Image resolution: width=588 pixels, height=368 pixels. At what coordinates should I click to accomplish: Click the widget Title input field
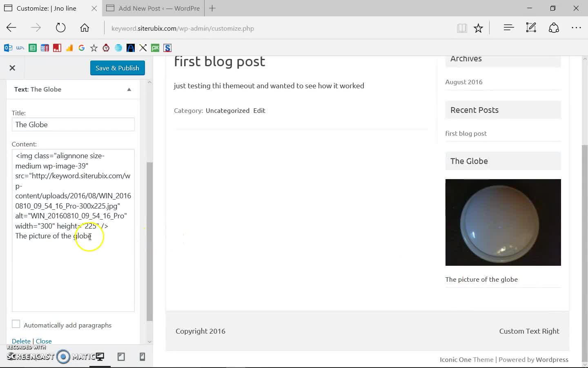tap(73, 125)
